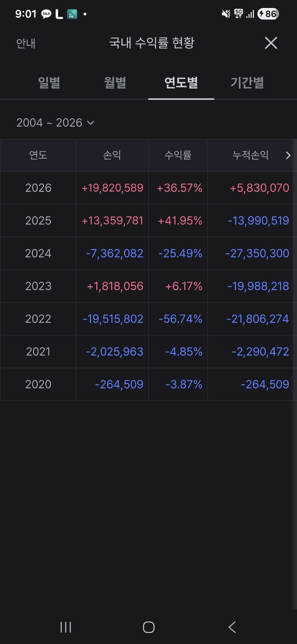
Task: Tap the KakaoTalk notification icon
Action: click(46, 14)
